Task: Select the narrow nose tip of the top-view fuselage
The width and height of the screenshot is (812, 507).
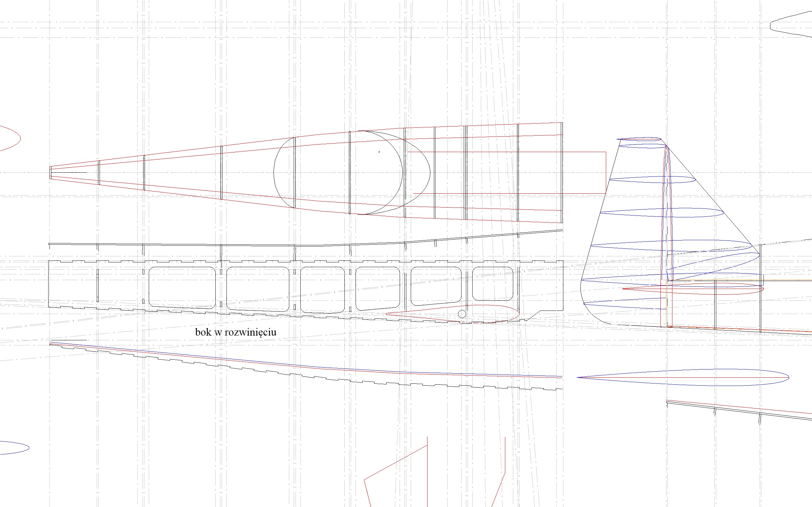Action: (x=50, y=172)
